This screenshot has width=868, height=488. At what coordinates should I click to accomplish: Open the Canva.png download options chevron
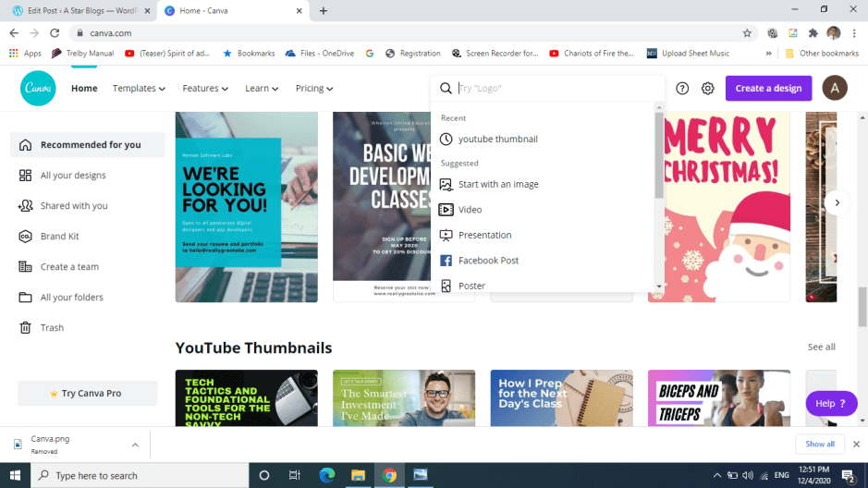tap(135, 445)
